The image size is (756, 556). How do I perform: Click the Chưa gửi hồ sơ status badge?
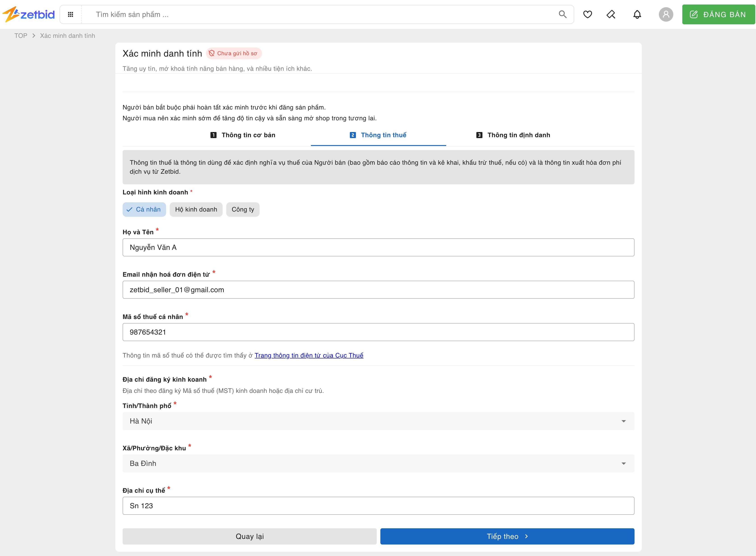tap(234, 53)
